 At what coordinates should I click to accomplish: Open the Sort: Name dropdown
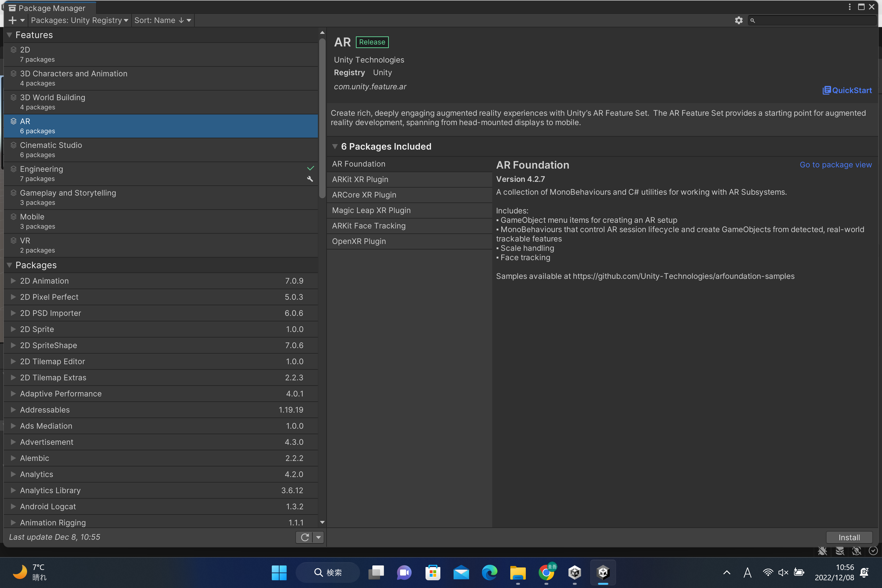163,20
